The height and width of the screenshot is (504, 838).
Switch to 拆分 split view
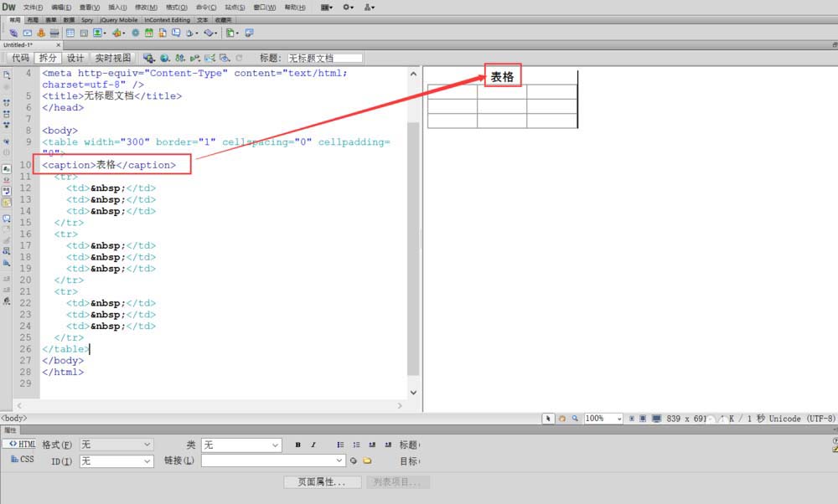(x=48, y=58)
